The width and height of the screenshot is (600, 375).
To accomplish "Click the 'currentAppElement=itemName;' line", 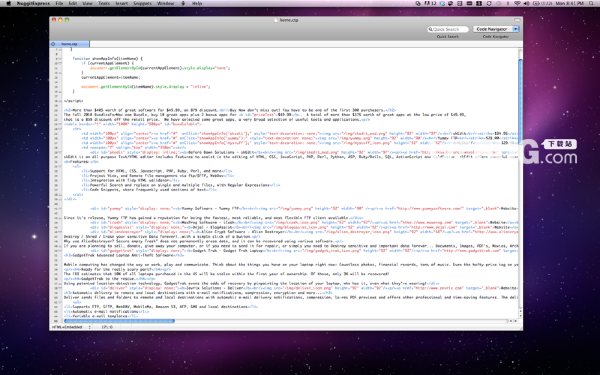I will click(x=111, y=77).
